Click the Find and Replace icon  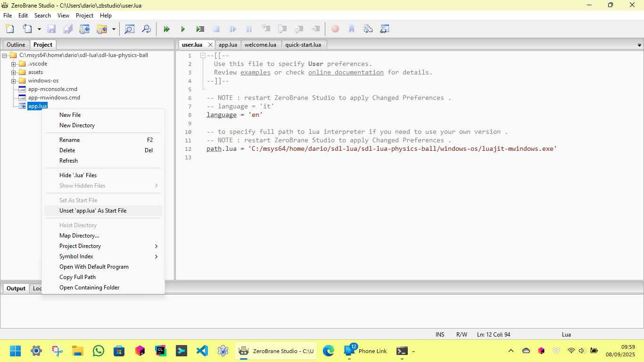pyautogui.click(x=147, y=29)
